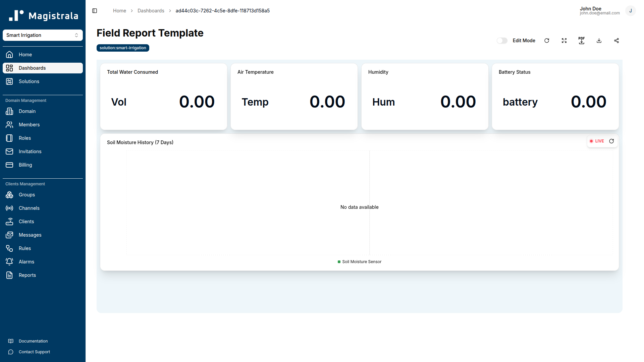Expand the Domain Management section
This screenshot has height=362, width=644.
25,100
